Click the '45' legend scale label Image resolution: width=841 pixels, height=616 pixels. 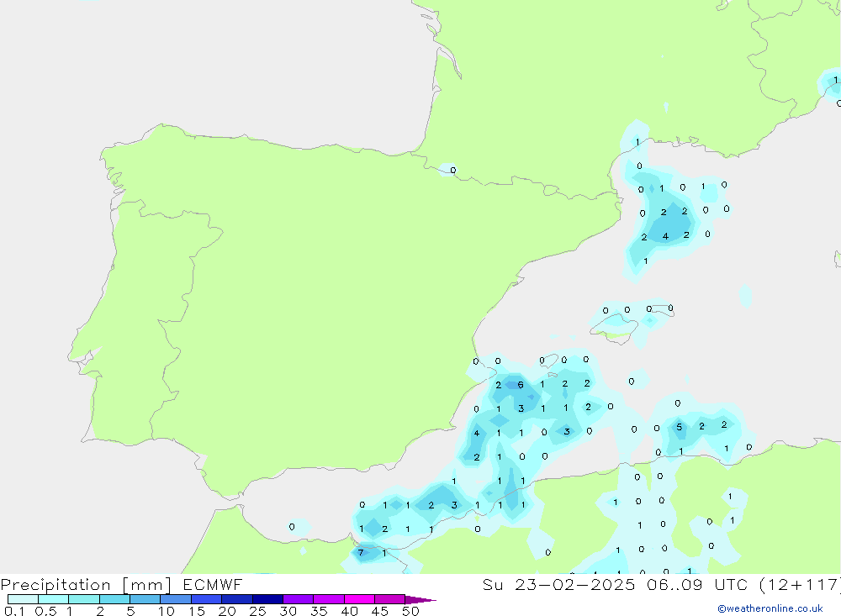pyautogui.click(x=380, y=611)
